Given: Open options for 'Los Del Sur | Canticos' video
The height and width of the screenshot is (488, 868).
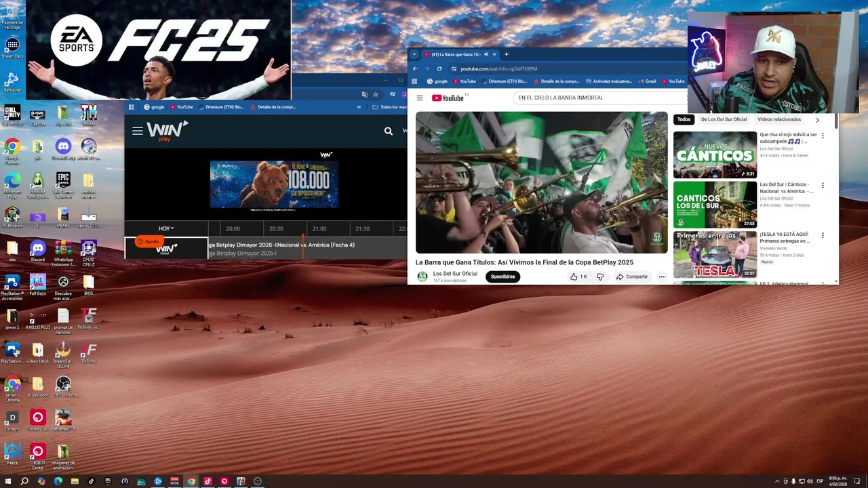Looking at the screenshot, I should (823, 185).
